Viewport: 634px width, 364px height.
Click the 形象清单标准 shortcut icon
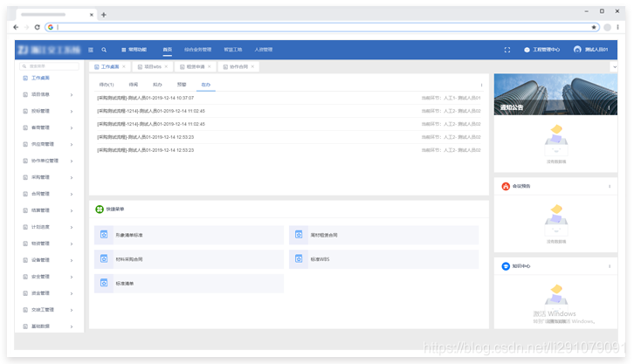(x=104, y=235)
